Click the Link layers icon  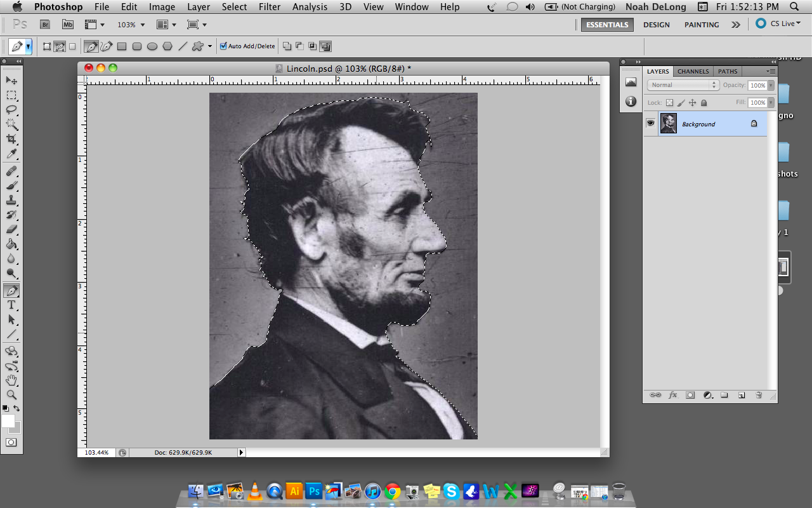coord(655,395)
